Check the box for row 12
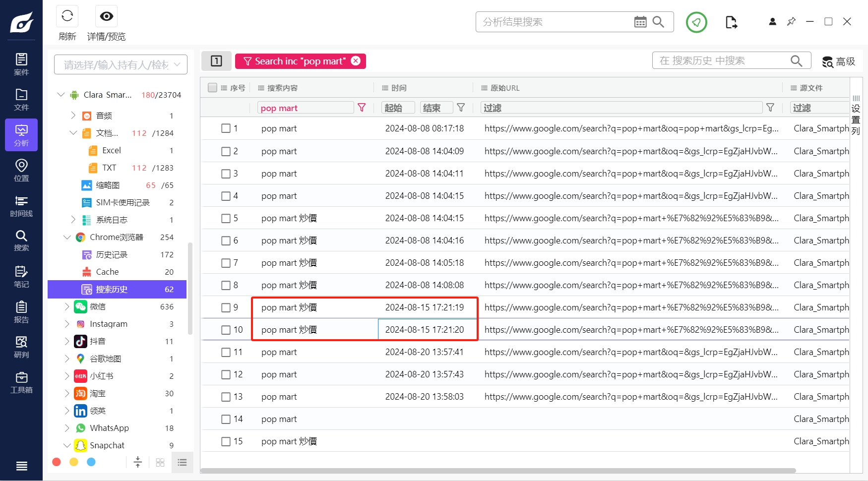868x481 pixels. click(226, 374)
